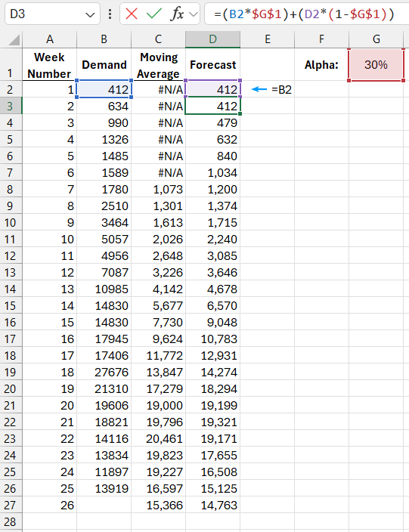Click the Name Box showing D3
The image size is (409, 532).
(x=52, y=14)
